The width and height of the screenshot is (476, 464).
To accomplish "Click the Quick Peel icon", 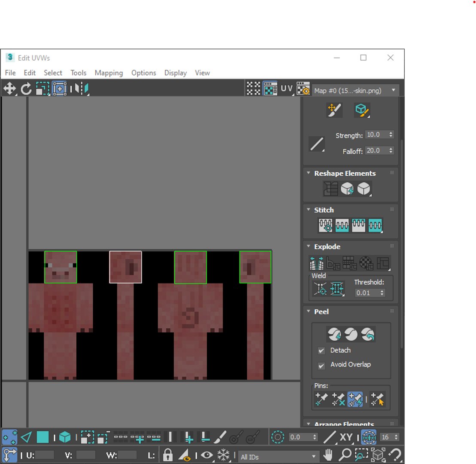I will click(x=334, y=334).
